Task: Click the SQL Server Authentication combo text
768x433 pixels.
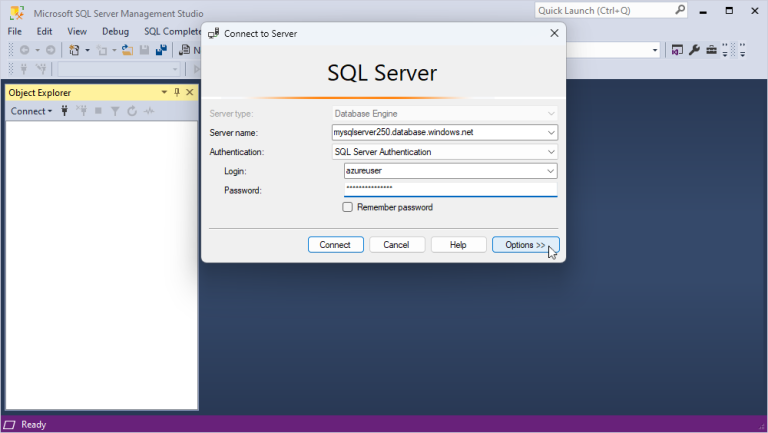Action: 383,152
